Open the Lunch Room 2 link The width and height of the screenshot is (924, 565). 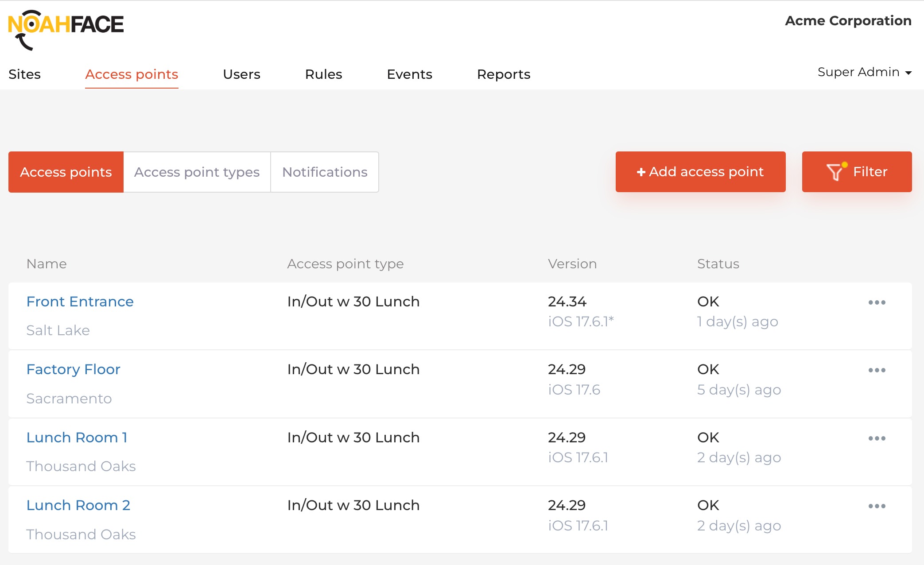(78, 505)
